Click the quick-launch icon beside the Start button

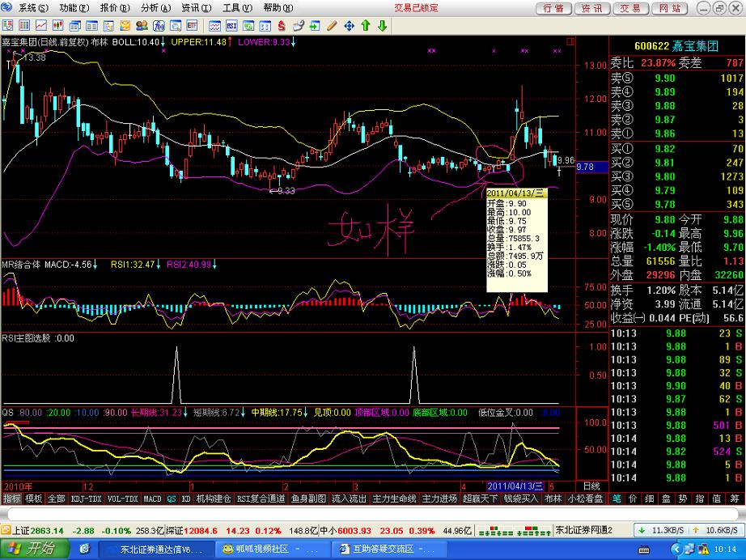coord(85,549)
